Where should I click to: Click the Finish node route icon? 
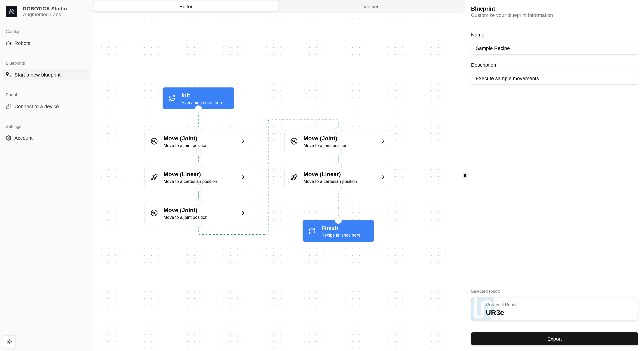312,231
